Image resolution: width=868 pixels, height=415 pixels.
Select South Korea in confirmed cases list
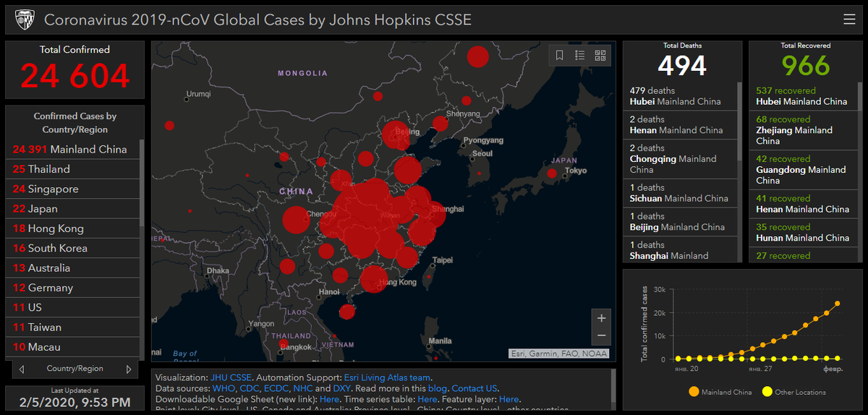[72, 248]
